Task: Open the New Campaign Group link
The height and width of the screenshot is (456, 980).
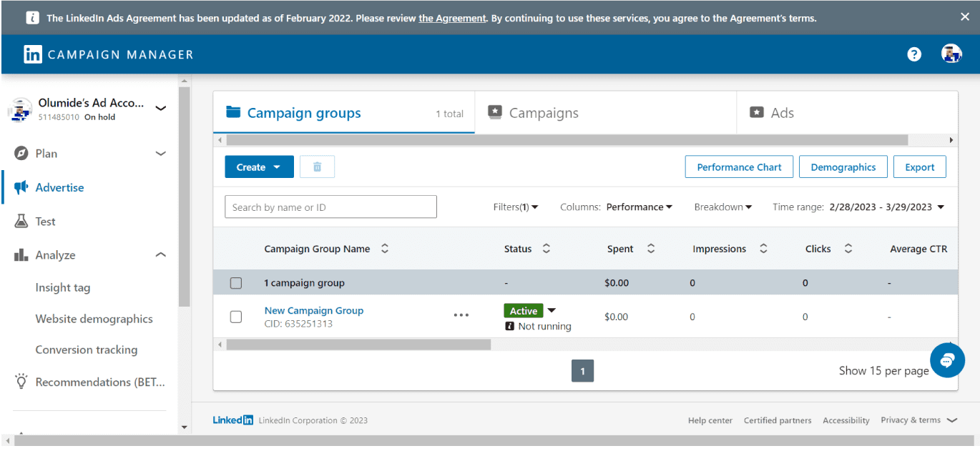Action: click(313, 311)
